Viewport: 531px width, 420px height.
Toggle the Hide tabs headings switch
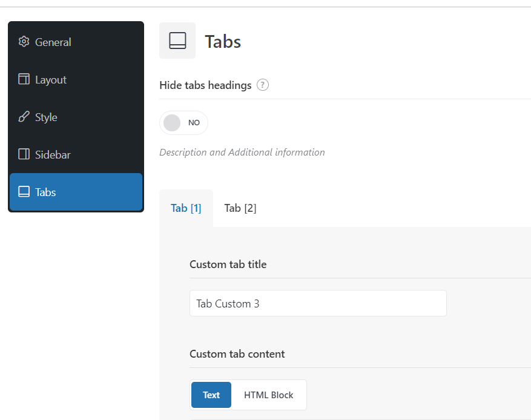pyautogui.click(x=183, y=123)
